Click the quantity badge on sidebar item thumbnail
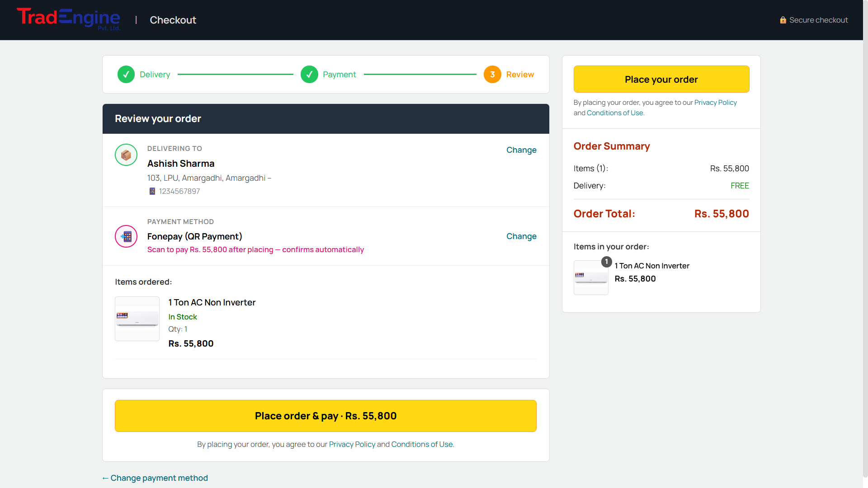868x488 pixels. [607, 262]
